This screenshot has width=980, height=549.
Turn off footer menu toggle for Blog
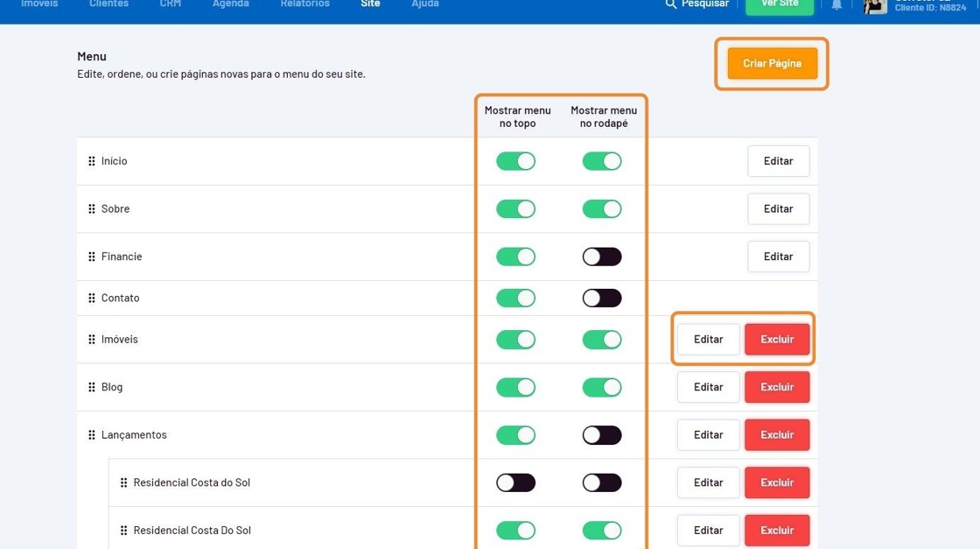[602, 387]
